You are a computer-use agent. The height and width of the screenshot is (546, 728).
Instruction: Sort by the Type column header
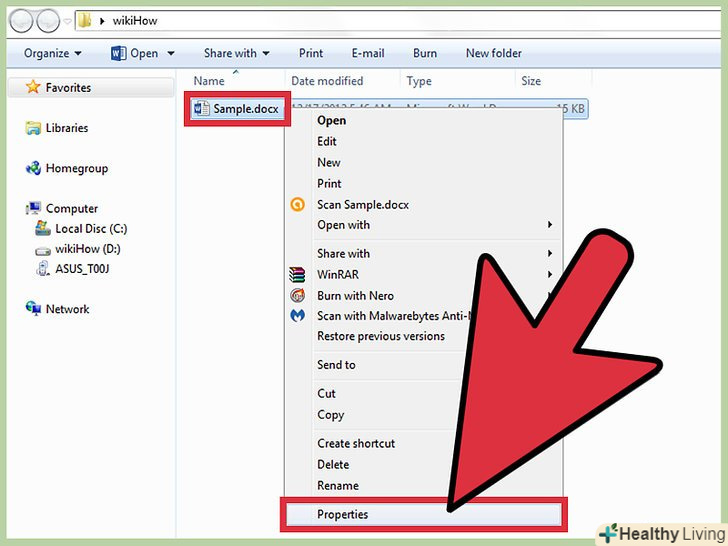click(419, 81)
